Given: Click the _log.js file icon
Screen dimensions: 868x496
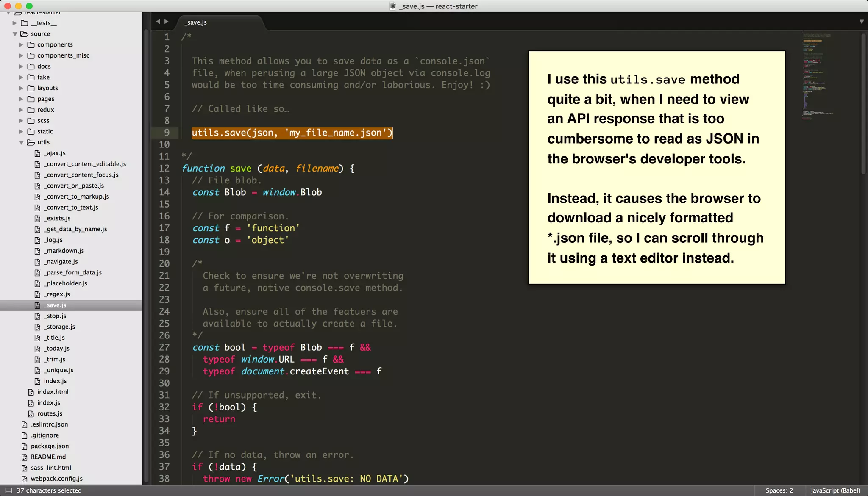Looking at the screenshot, I should pos(37,240).
